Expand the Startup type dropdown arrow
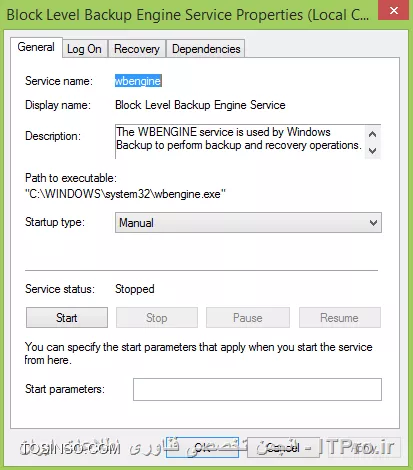This screenshot has width=413, height=470. click(x=373, y=223)
